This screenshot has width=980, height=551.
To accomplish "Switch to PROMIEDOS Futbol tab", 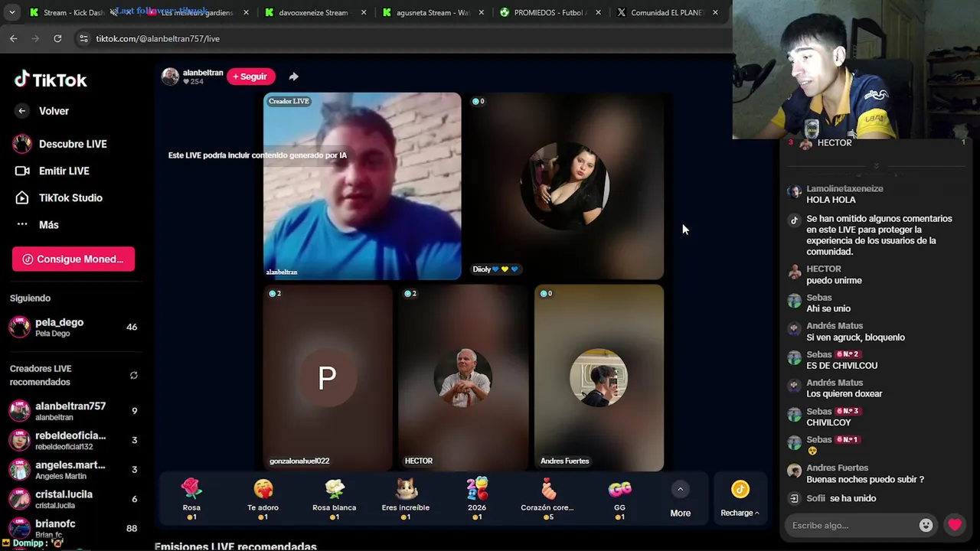I will click(x=548, y=12).
